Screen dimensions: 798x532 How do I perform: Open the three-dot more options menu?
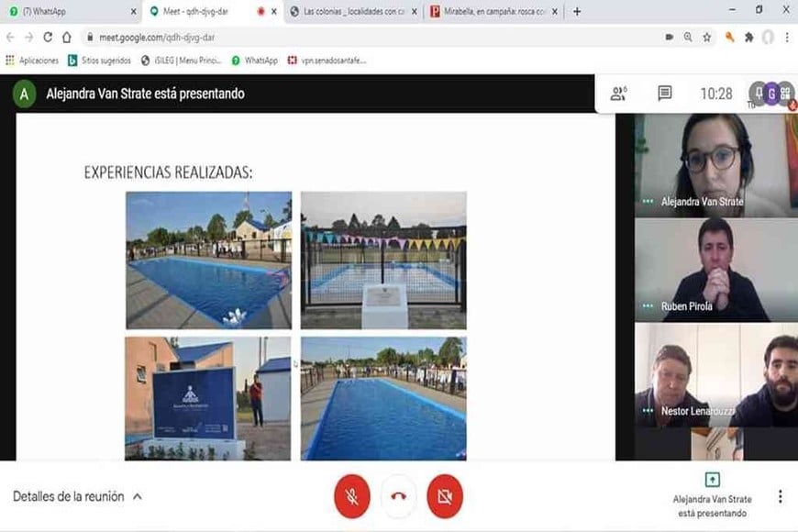tap(780, 496)
